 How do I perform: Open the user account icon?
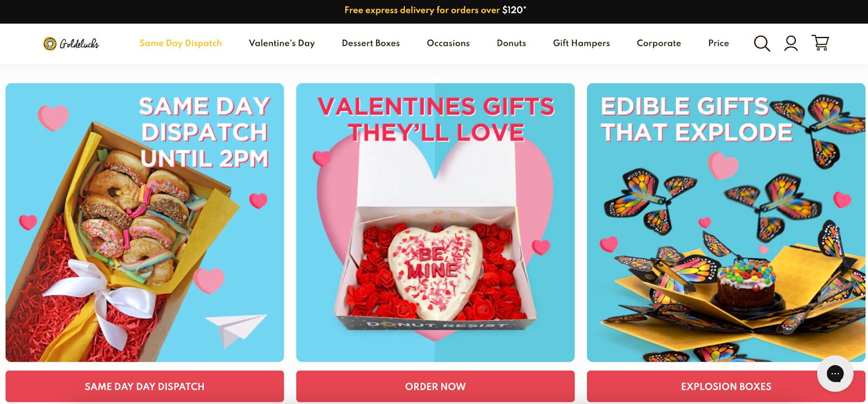791,43
